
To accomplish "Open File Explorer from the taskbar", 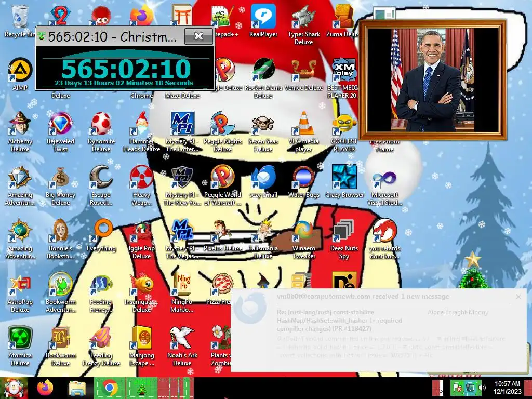I will [77, 388].
